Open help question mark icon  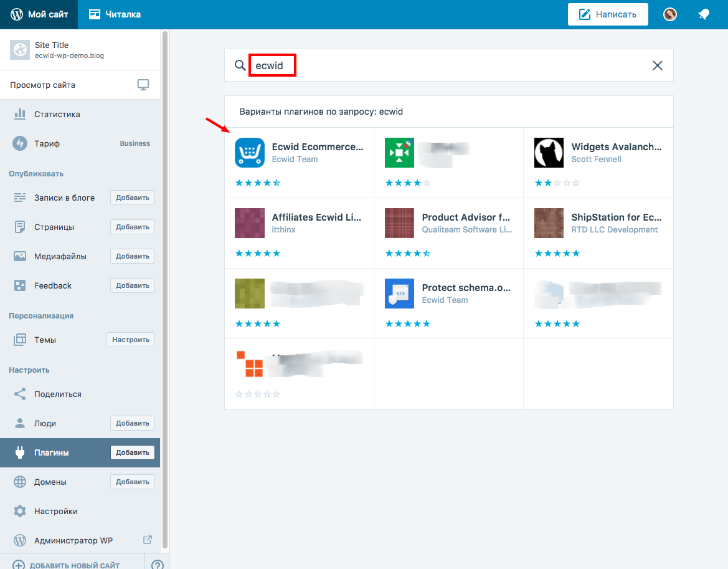[x=158, y=565]
